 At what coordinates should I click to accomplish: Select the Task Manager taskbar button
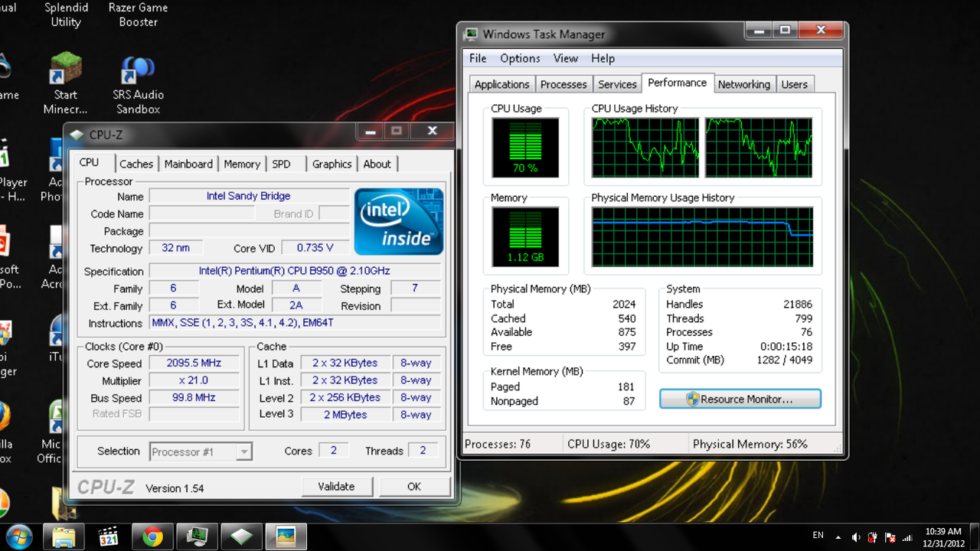197,536
